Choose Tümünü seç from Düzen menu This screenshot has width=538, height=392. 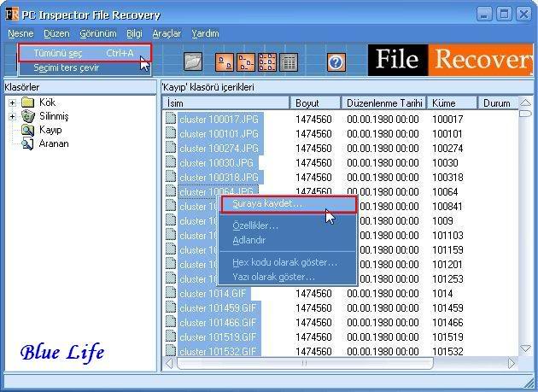click(x=85, y=53)
